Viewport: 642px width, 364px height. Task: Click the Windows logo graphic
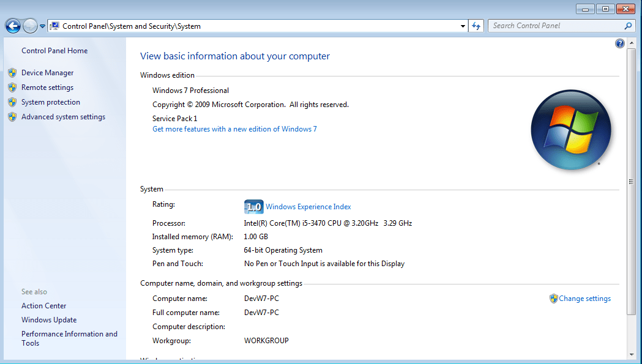570,130
